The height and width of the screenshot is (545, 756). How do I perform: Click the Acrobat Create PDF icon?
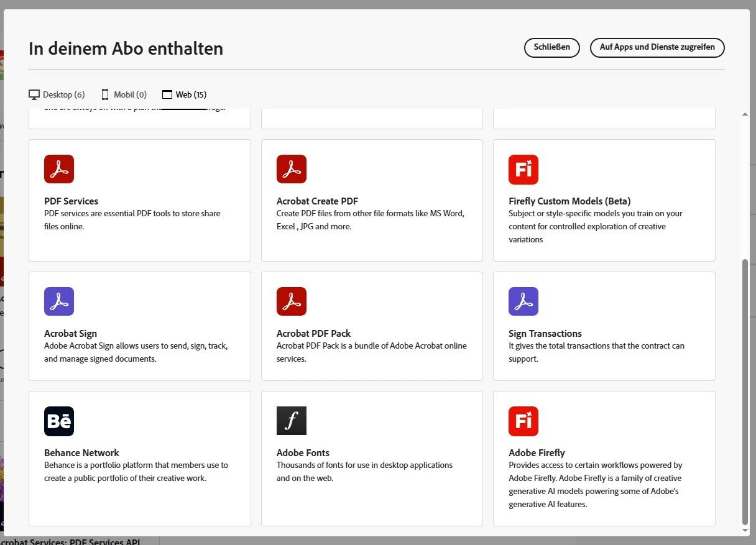(x=292, y=169)
